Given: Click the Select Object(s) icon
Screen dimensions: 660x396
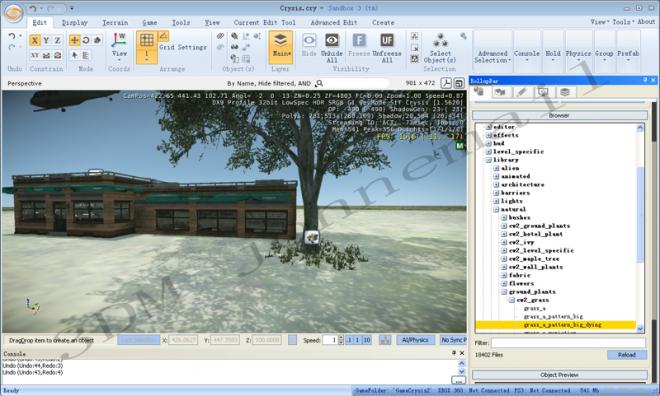Looking at the screenshot, I should [x=440, y=40].
